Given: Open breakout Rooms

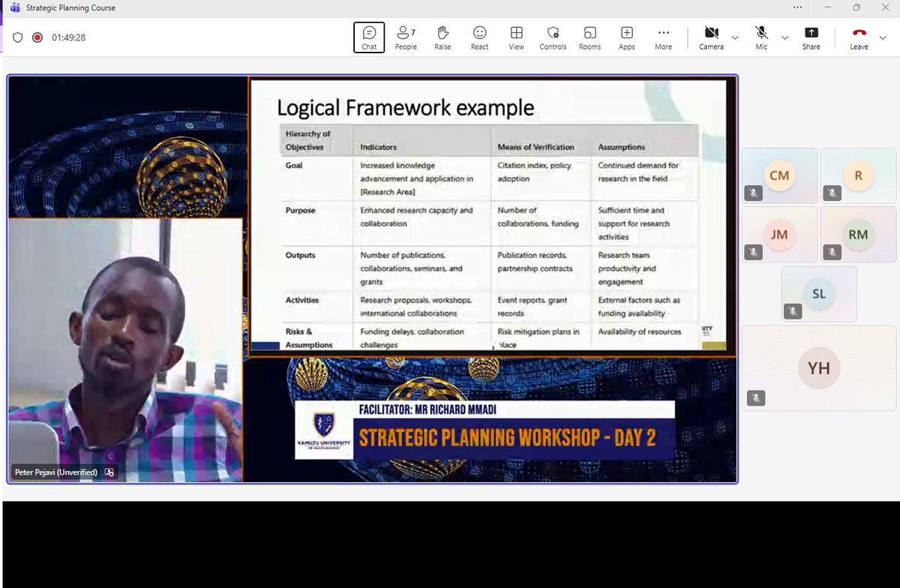Looking at the screenshot, I should coord(589,37).
